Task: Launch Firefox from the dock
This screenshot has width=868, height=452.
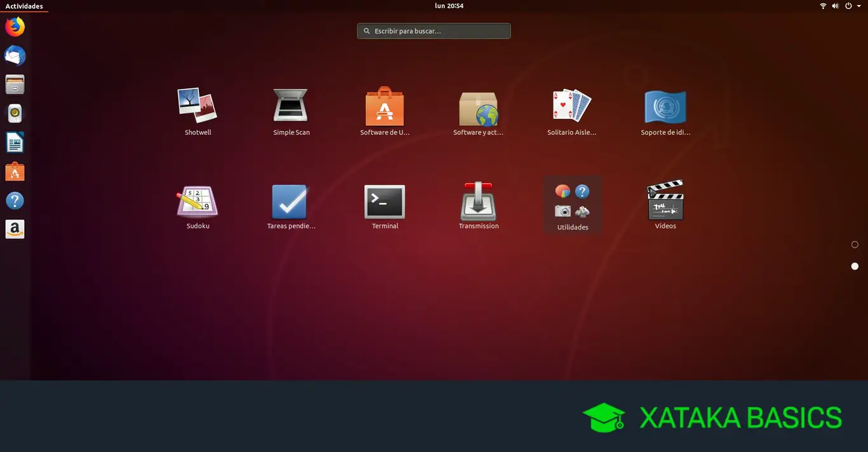Action: pos(15,27)
